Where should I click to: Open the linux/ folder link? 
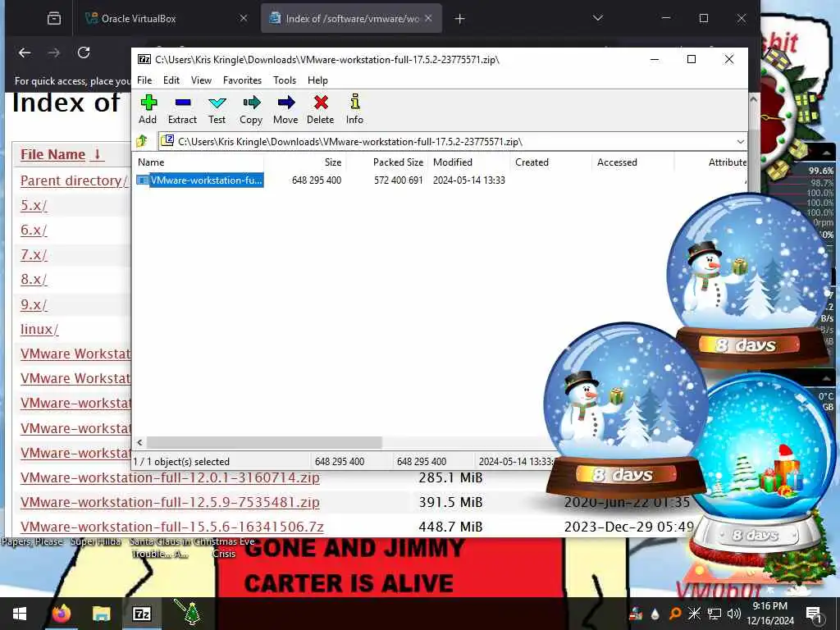[x=39, y=329]
